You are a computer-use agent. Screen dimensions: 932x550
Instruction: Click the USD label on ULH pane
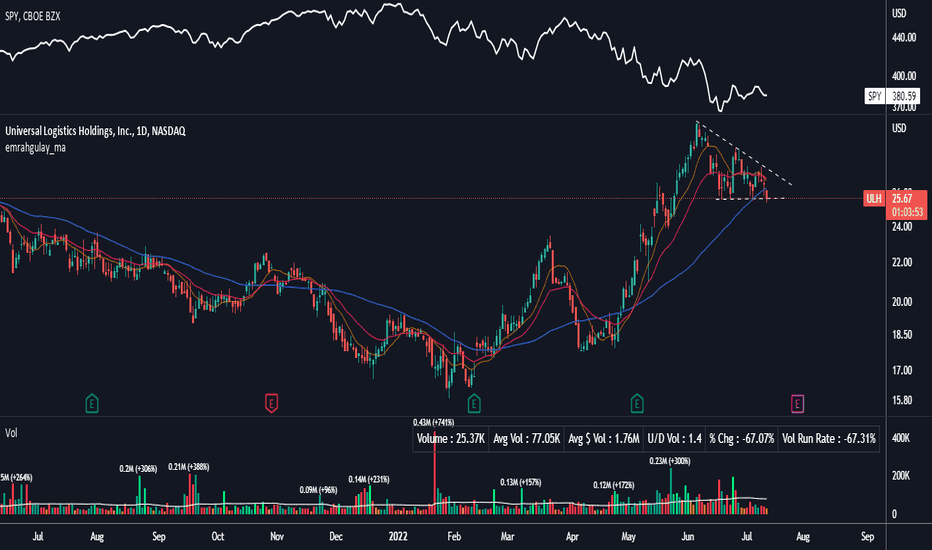[899, 128]
